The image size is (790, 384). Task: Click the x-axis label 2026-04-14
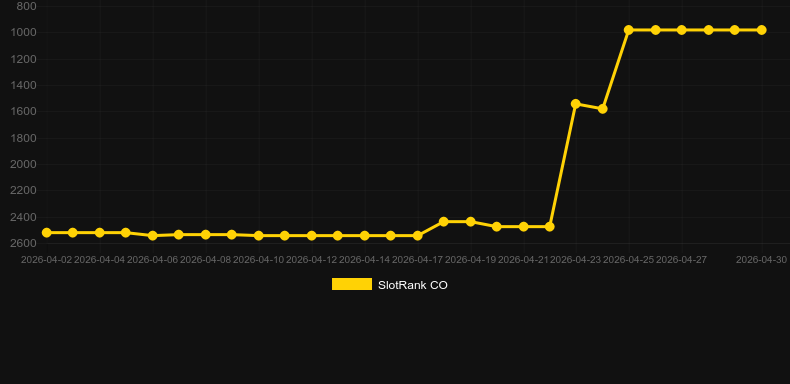coord(364,260)
